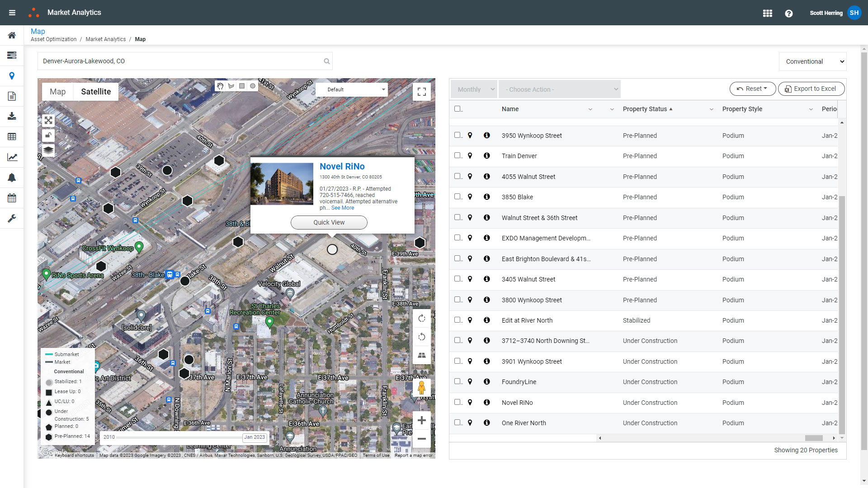
Task: Click the map zoom in plus button
Action: click(x=421, y=421)
